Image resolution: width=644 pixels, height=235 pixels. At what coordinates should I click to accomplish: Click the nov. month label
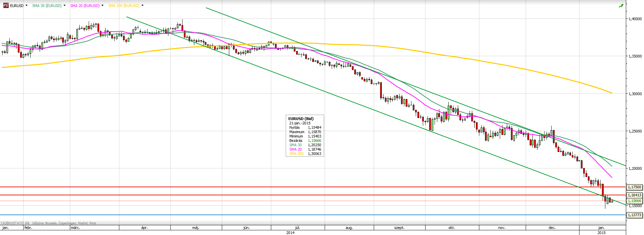501,228
